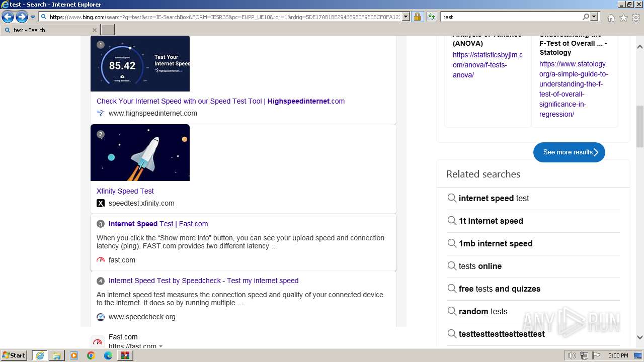The image size is (644, 362).
Task: Open the recent pages dropdown arrow
Action: tap(33, 17)
